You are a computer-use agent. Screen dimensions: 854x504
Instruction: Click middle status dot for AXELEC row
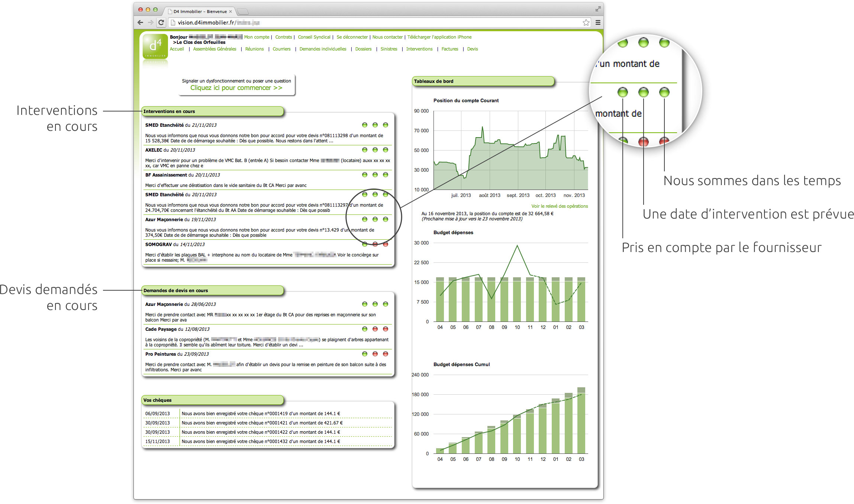click(x=375, y=150)
